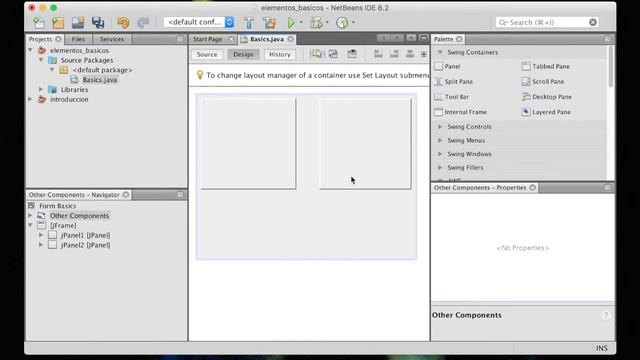Open the Run Project dropdown arrow
The height and width of the screenshot is (360, 640).
pyautogui.click(x=301, y=22)
